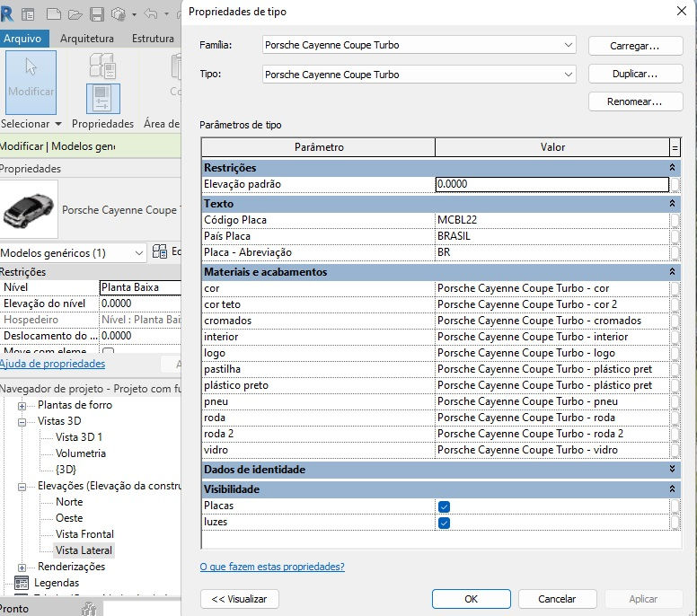Click associate parameter button for vidro row
The height and width of the screenshot is (616, 697).
(x=675, y=450)
